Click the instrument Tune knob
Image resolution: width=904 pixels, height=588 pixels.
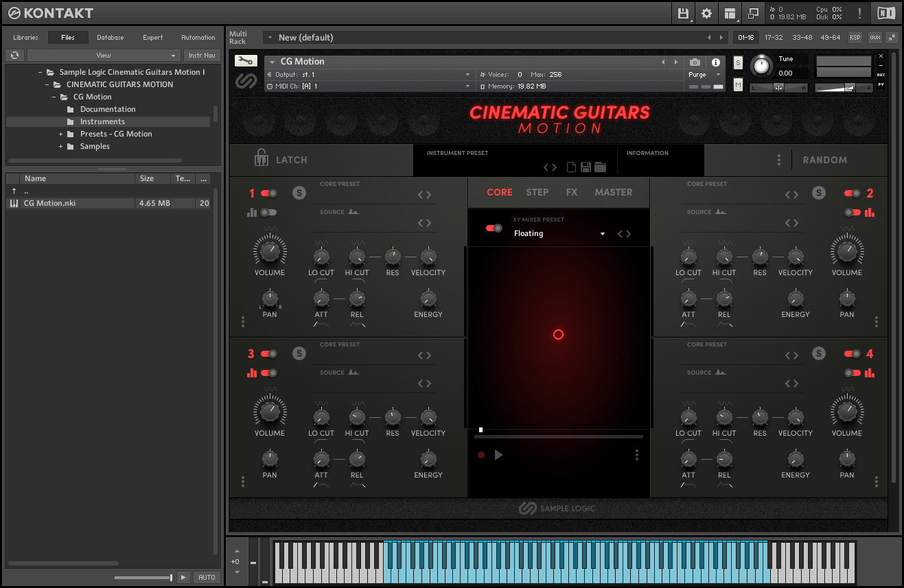coord(761,66)
